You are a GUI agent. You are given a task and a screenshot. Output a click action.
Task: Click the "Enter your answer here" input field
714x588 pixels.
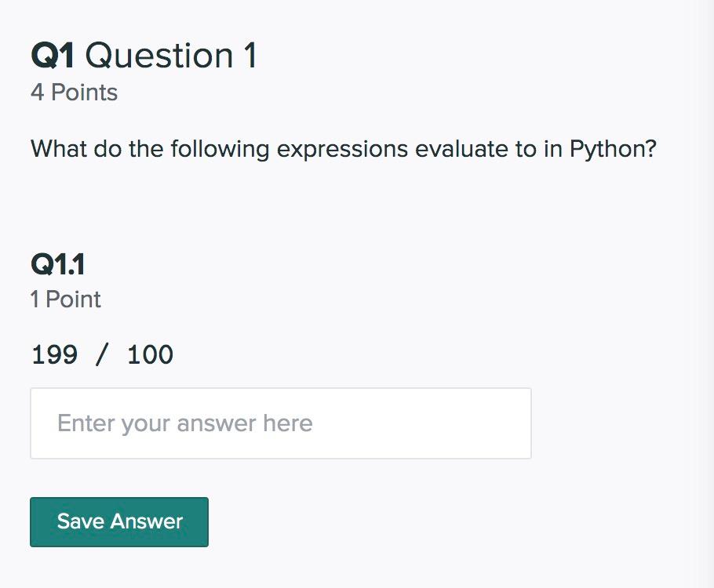[x=280, y=423]
